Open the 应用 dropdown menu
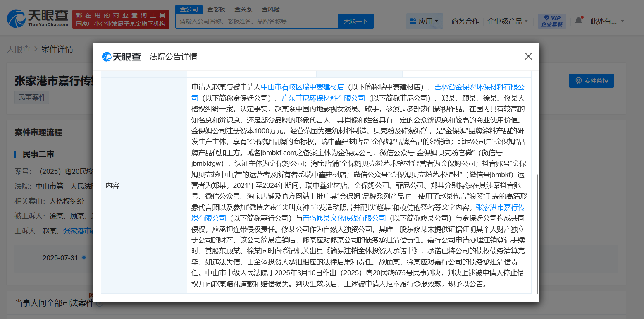 [x=425, y=21]
